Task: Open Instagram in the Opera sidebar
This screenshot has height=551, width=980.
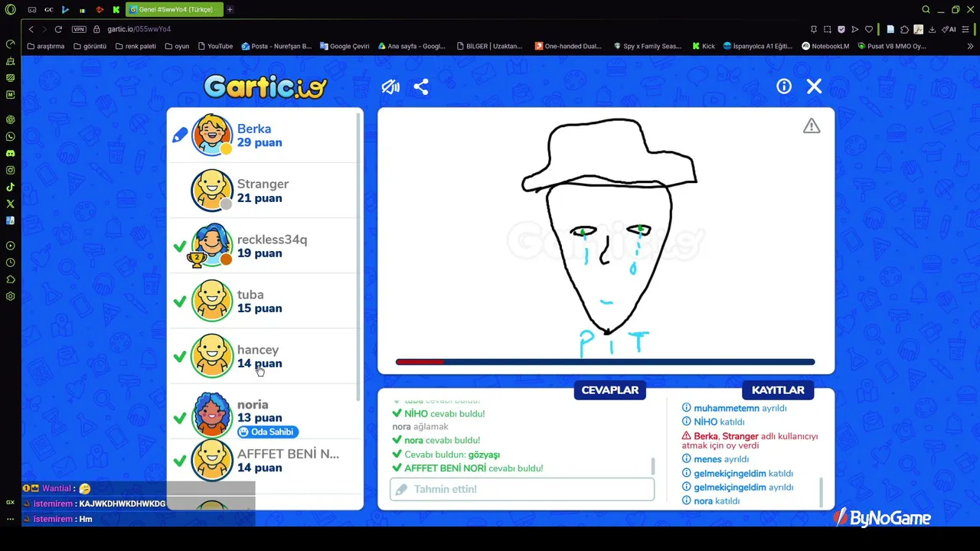Action: point(11,170)
